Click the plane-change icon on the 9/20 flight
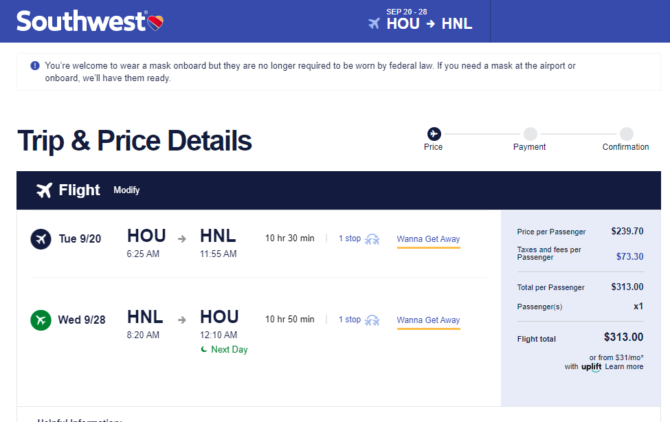 372,239
